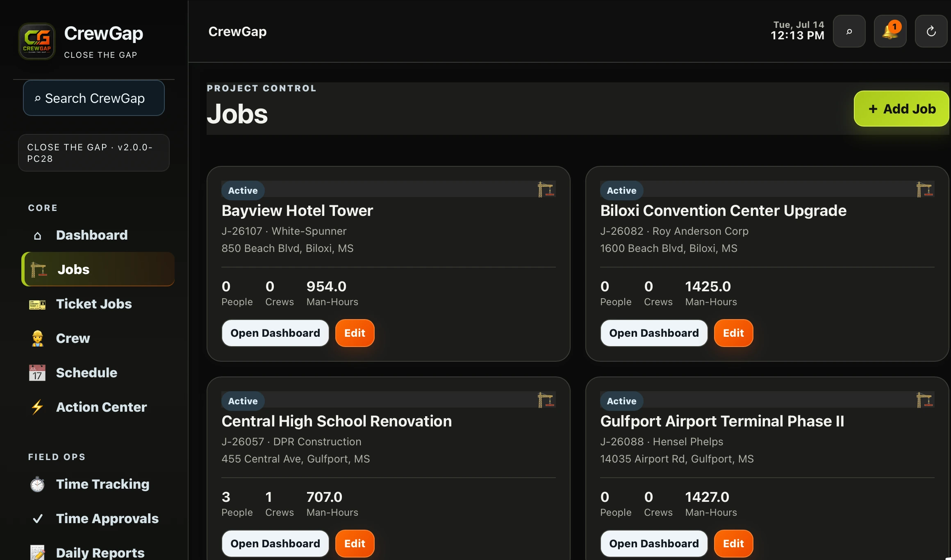Click the version badge CLOSE THE GAP v2.0.0-PC28
This screenshot has height=560, width=951.
[94, 153]
